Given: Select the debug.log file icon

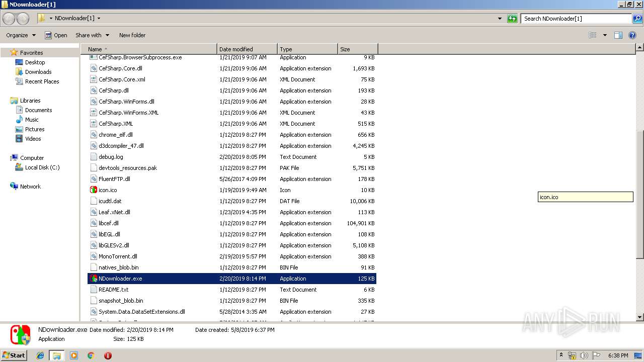Looking at the screenshot, I should (x=94, y=157).
